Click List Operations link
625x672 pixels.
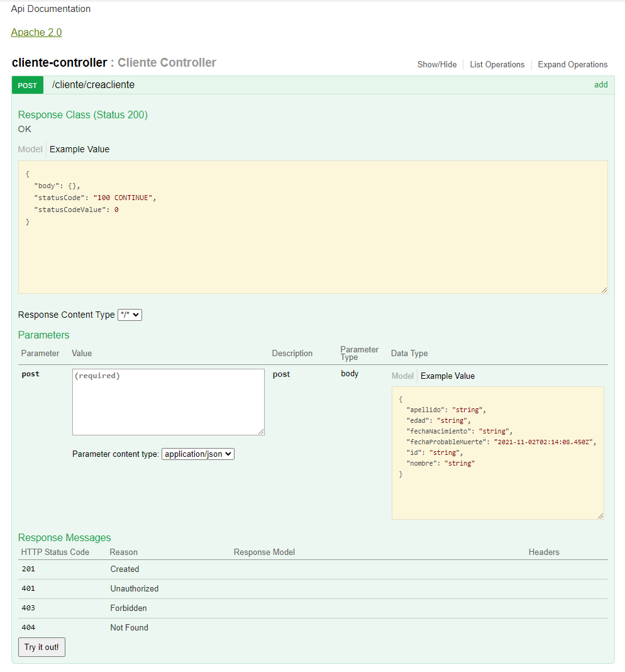click(x=497, y=65)
